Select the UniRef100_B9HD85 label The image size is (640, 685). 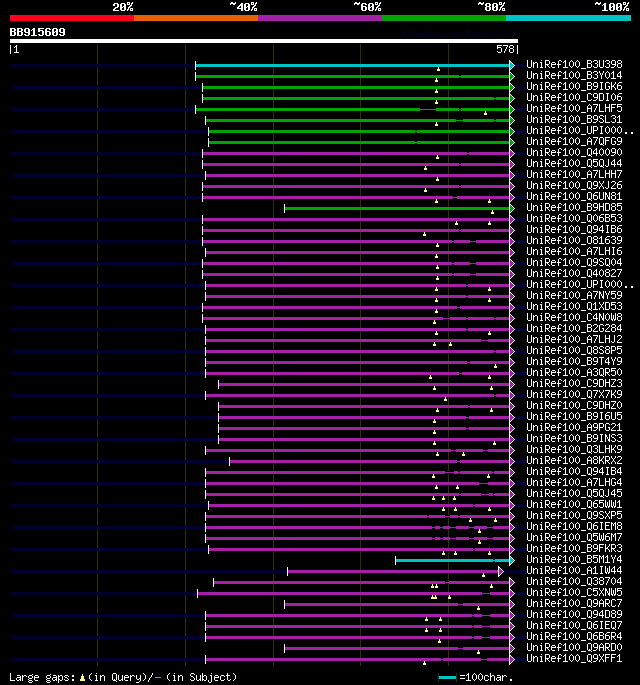(x=574, y=207)
